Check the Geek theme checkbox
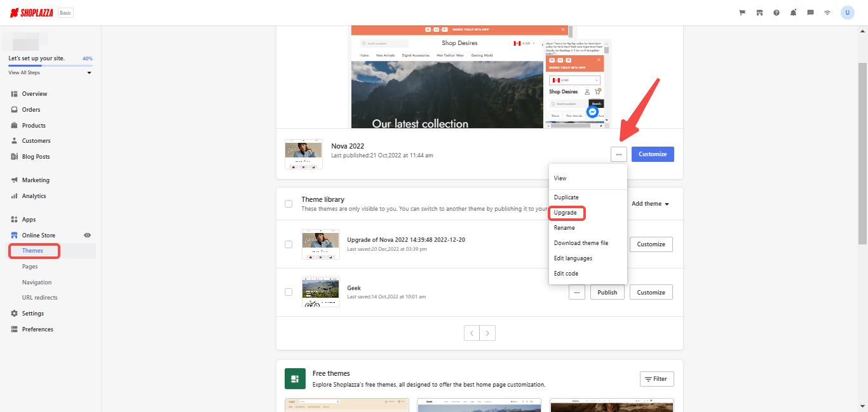The width and height of the screenshot is (868, 412). [x=288, y=292]
